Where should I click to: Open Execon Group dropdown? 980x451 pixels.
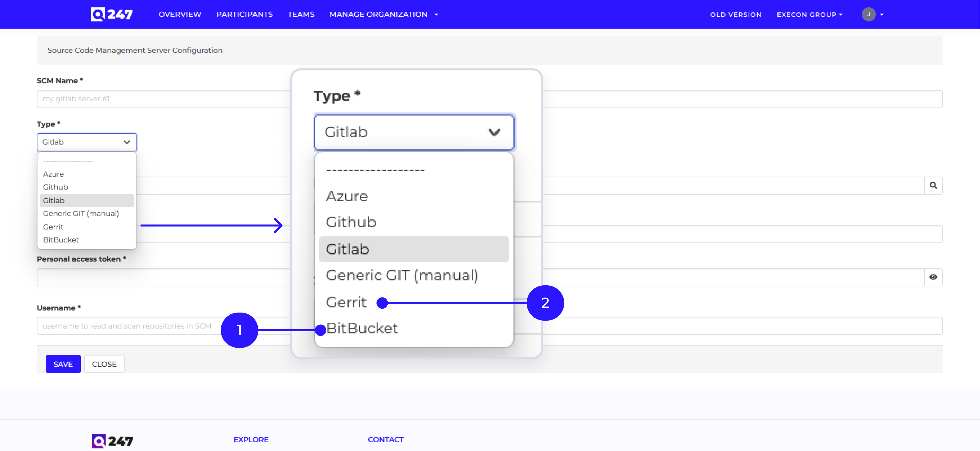pos(809,15)
